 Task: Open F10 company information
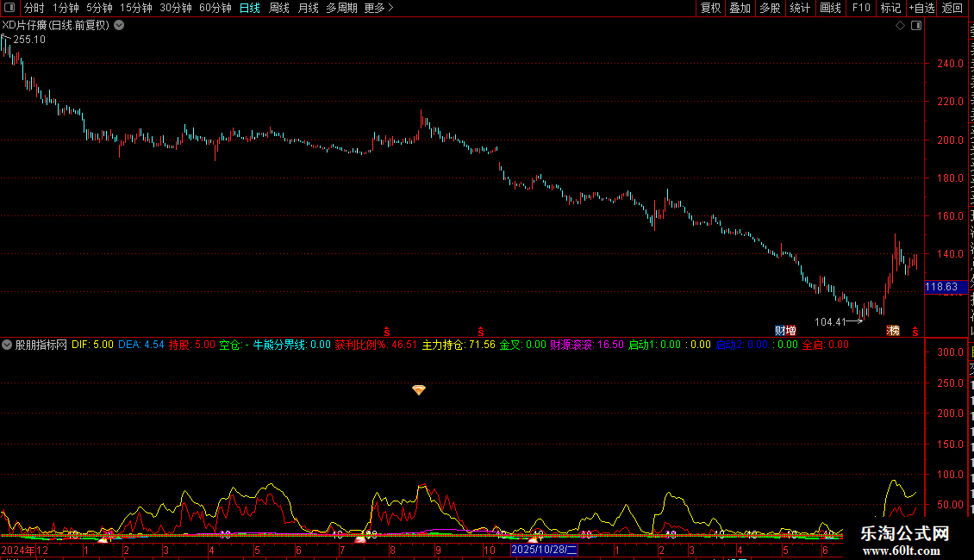click(861, 8)
